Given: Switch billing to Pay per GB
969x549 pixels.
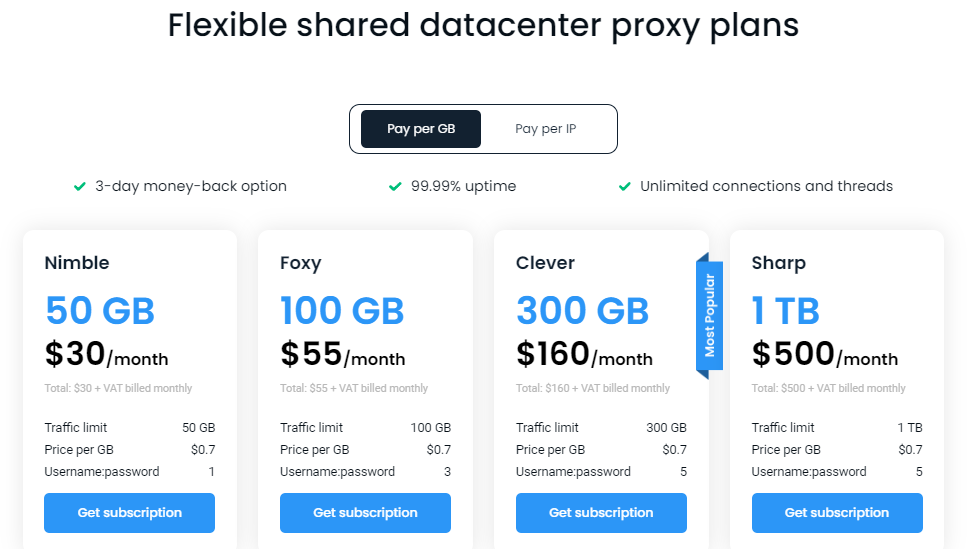Looking at the screenshot, I should [421, 129].
